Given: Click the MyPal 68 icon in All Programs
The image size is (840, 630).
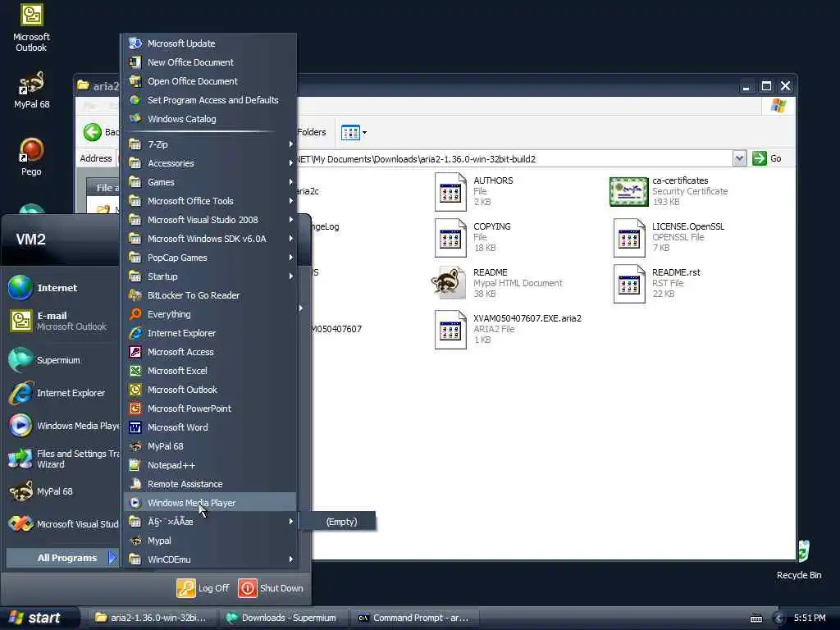Looking at the screenshot, I should (135, 446).
